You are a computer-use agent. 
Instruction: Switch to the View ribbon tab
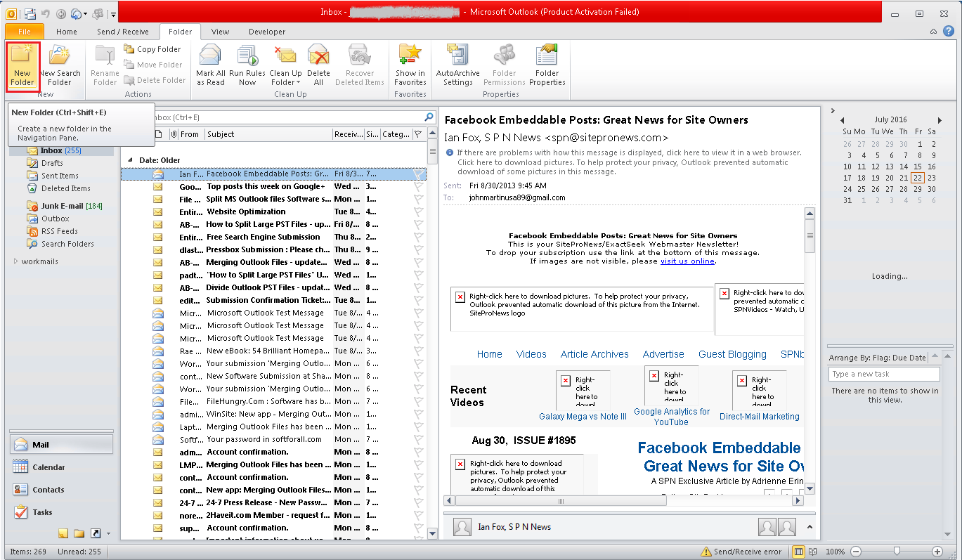click(x=221, y=32)
